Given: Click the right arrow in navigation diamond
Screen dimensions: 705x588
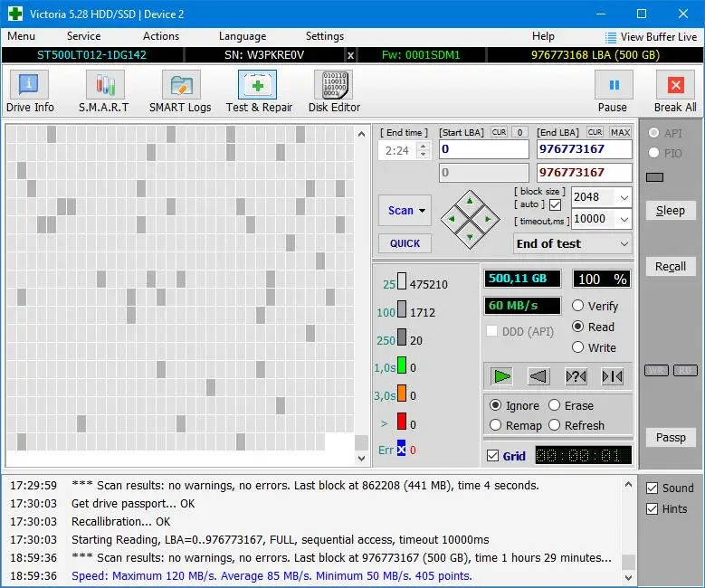Looking at the screenshot, I should 488,219.
